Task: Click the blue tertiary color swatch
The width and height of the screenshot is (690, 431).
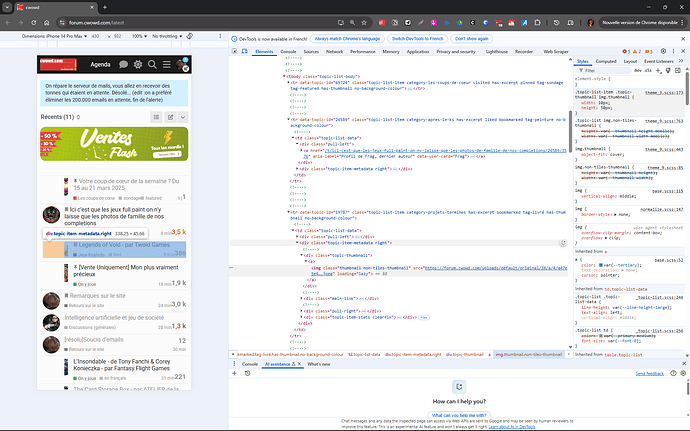Action: (x=601, y=265)
